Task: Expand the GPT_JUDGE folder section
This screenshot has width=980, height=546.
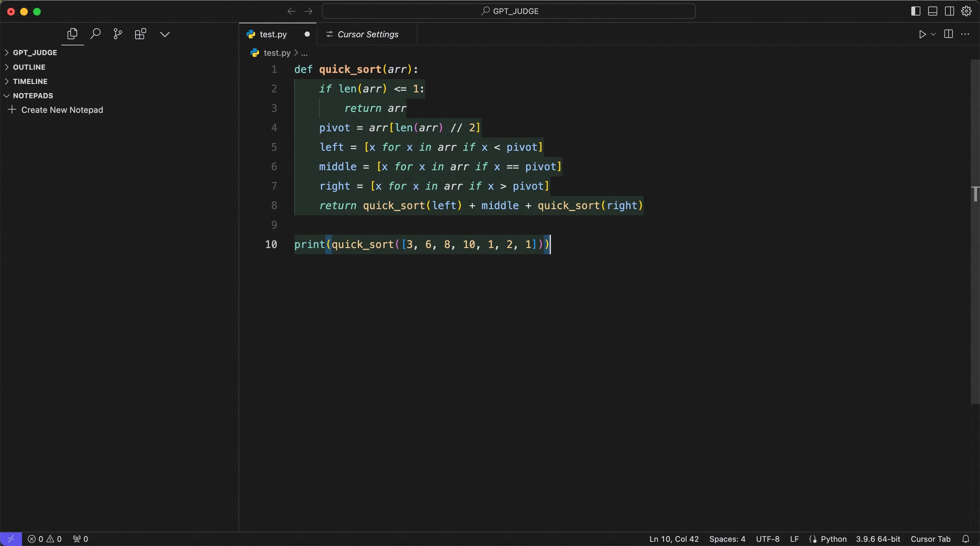Action: click(x=119, y=53)
